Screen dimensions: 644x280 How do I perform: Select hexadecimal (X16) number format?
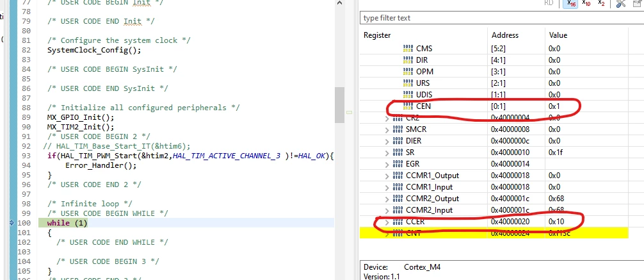click(x=570, y=3)
